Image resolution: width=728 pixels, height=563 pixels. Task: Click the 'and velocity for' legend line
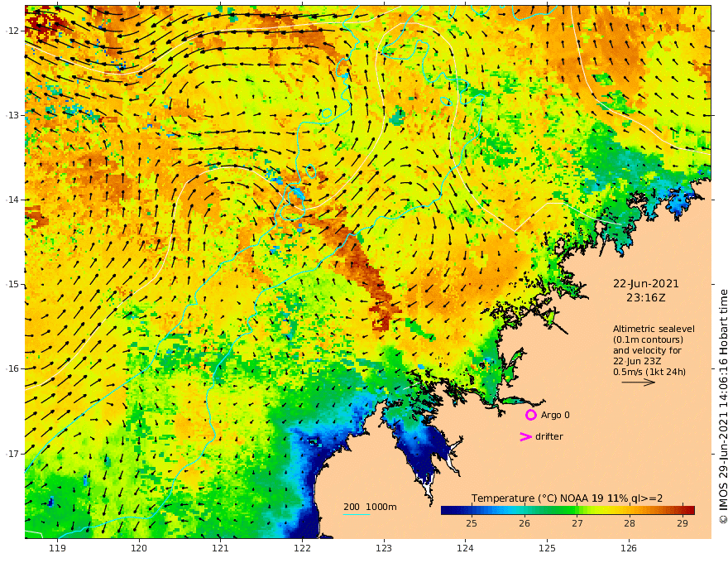click(647, 350)
